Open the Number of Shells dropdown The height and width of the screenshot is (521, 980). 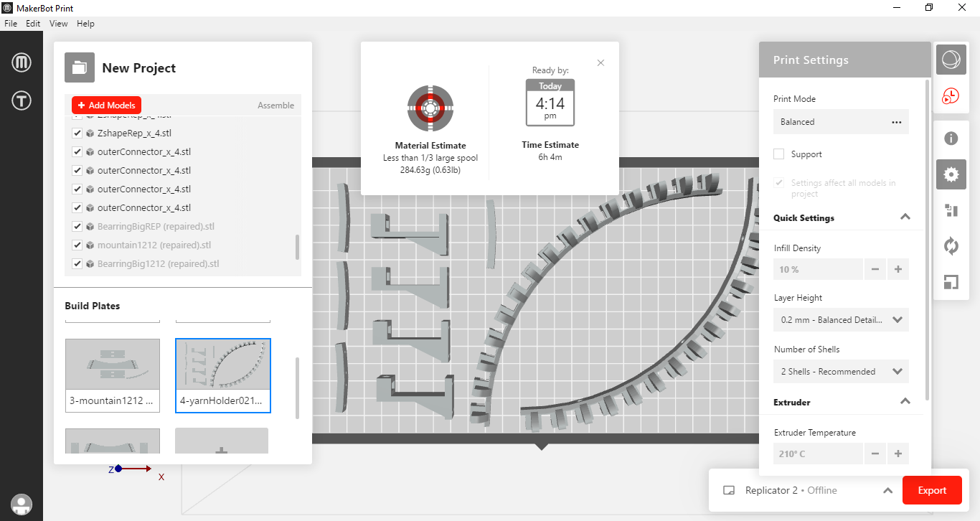tap(842, 372)
